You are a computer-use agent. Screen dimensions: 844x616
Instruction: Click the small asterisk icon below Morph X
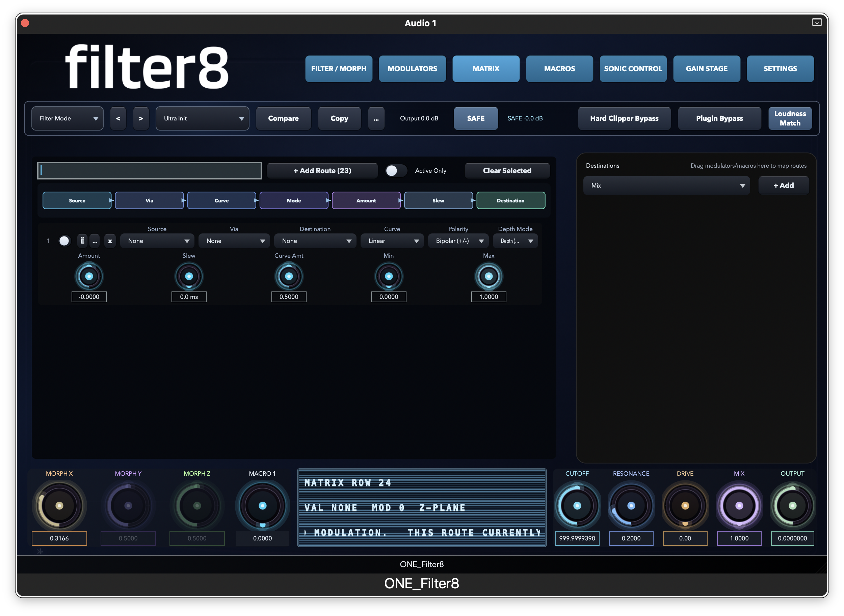pos(40,551)
